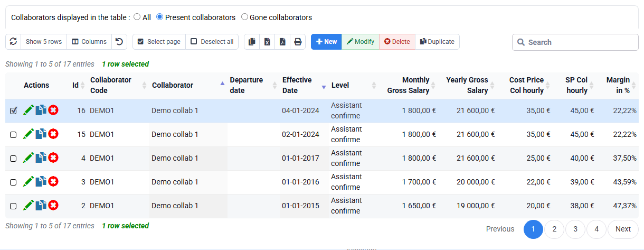This screenshot has height=250, width=644.
Task: Export table to PDF icon
Action: [x=283, y=42]
